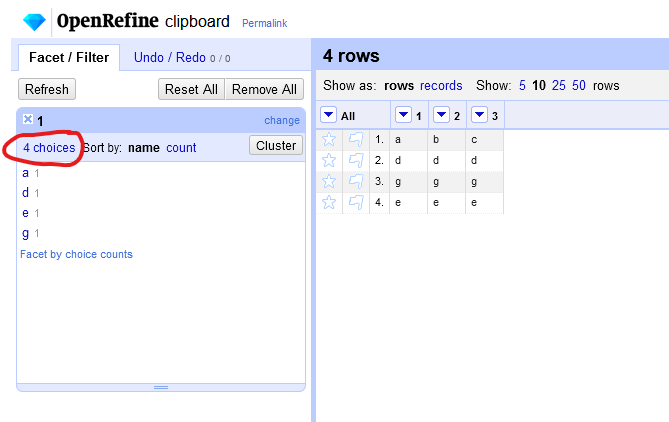Show 10 rows per page

[539, 85]
